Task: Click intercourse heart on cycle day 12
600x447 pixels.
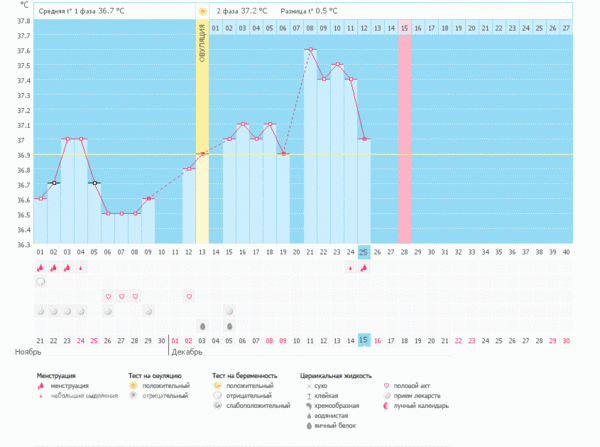Action: pos(189,296)
